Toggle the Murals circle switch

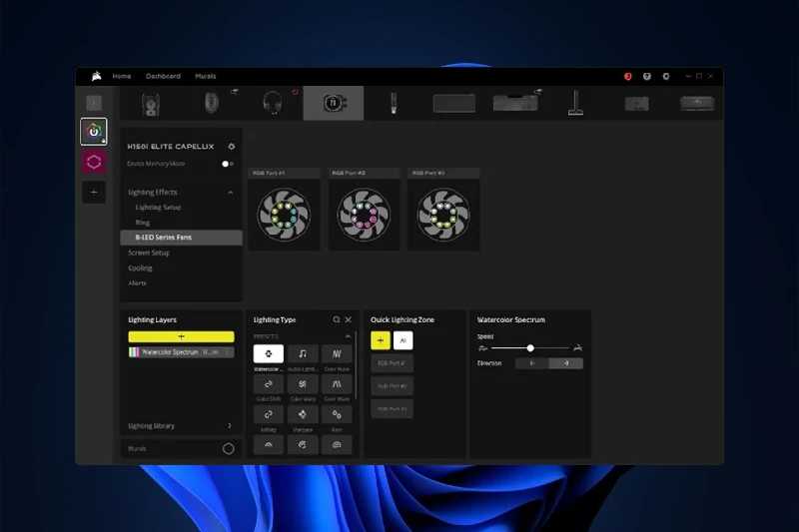click(x=228, y=449)
